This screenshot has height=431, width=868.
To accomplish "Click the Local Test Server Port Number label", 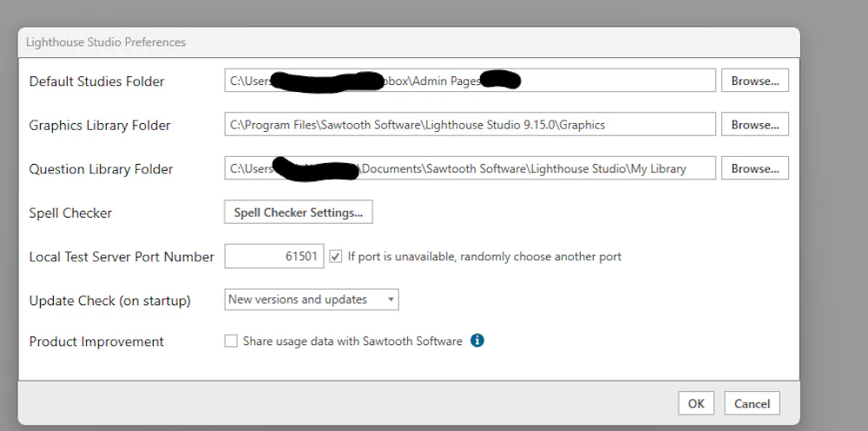I will click(122, 257).
